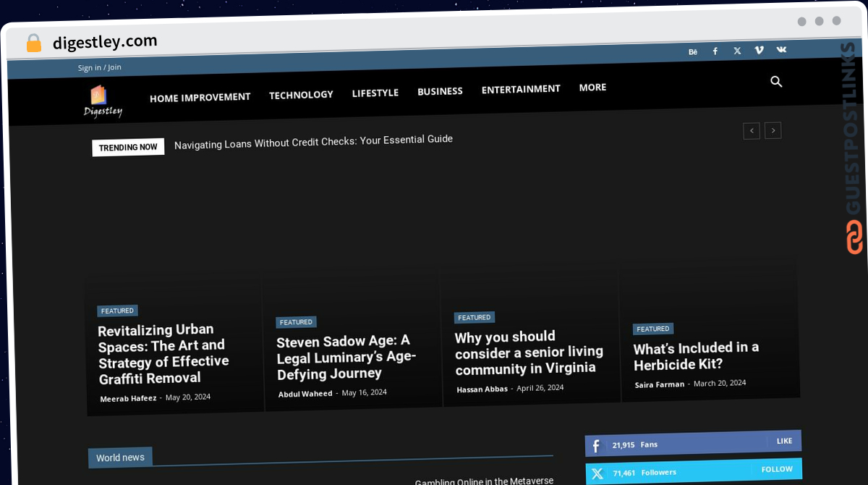Image resolution: width=868 pixels, height=485 pixels.
Task: Open Technology menu
Action: point(301,95)
